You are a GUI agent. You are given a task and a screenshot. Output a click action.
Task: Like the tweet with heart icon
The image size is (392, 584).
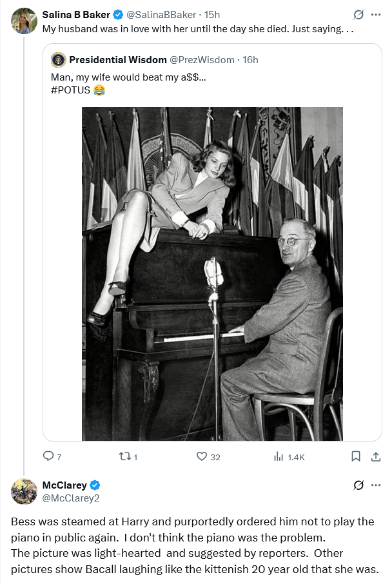tap(201, 456)
